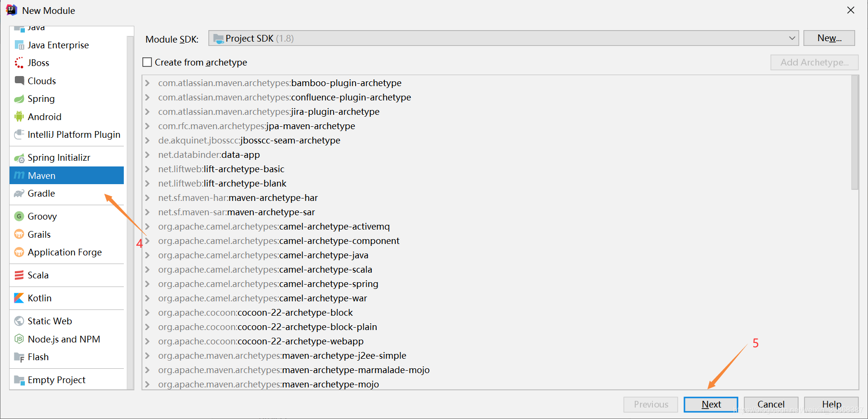The height and width of the screenshot is (419, 868).
Task: Click the Android robot icon
Action: click(x=19, y=117)
